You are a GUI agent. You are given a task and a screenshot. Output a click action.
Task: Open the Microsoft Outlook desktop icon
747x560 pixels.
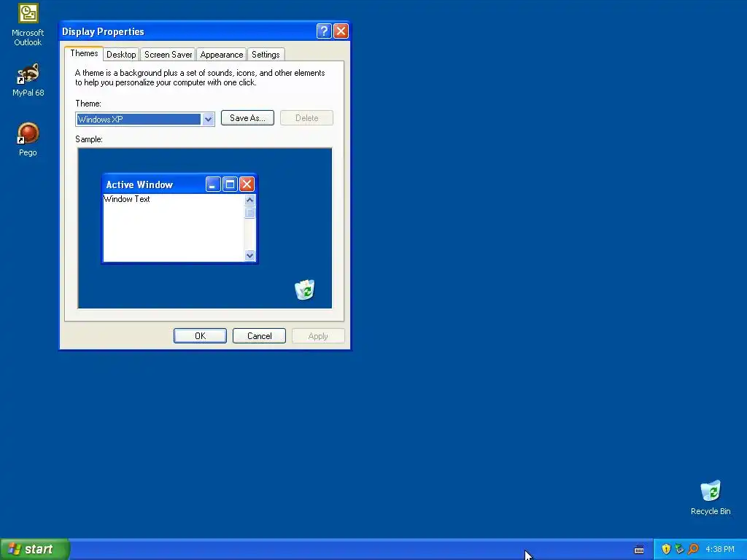click(28, 25)
